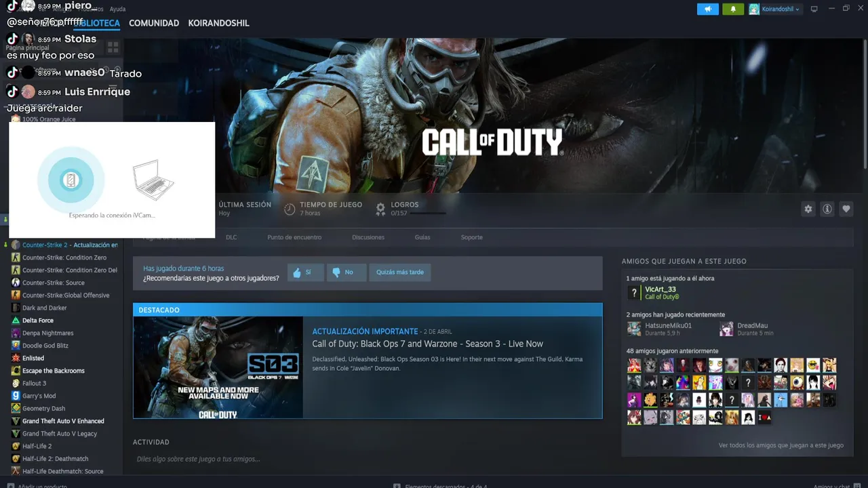Click the Delta Force triangle icon
Viewport: 868px width, 488px height.
pyautogui.click(x=16, y=321)
